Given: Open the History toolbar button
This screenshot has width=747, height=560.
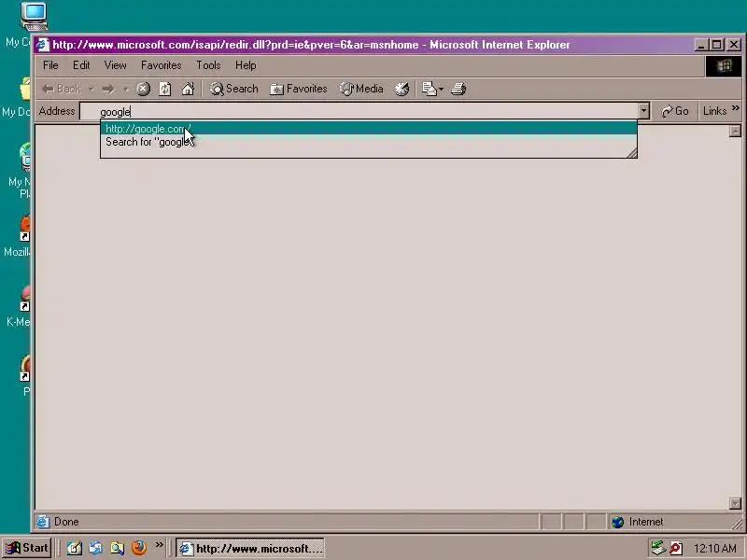Looking at the screenshot, I should click(x=402, y=89).
